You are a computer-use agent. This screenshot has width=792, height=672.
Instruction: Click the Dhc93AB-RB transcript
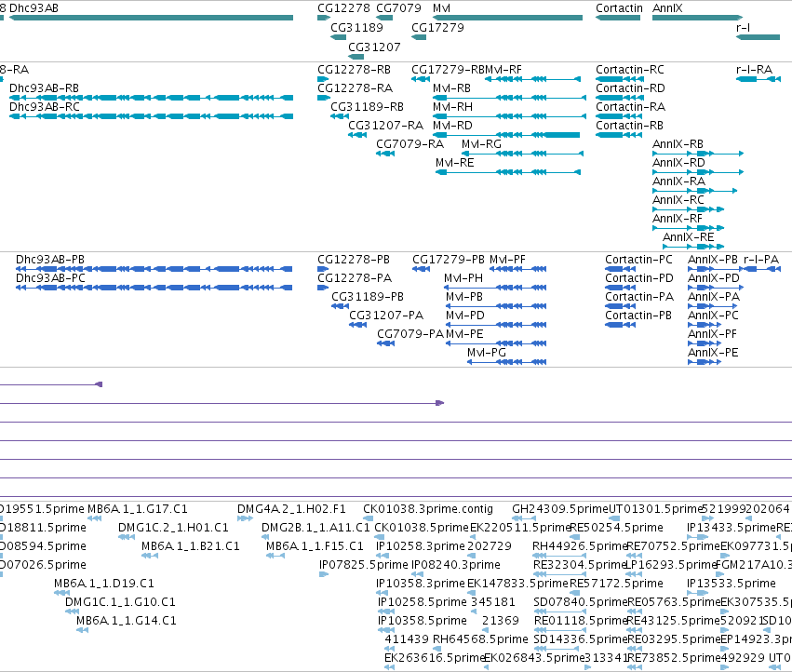pos(152,98)
